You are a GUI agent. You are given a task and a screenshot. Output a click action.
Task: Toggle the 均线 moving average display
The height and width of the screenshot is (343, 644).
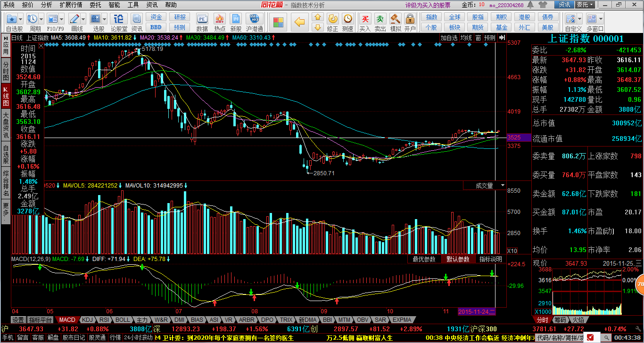(x=466, y=38)
